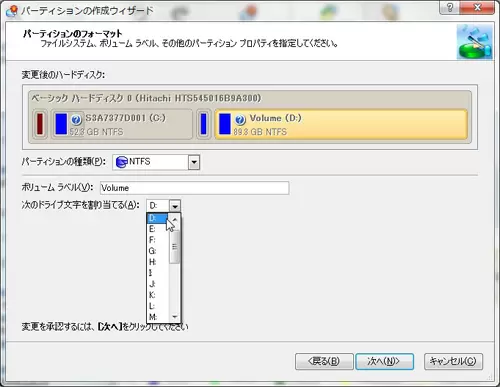Viewport: 500px width, 387px height.
Task: Click the drive list scroll up arrow
Action: click(x=175, y=219)
